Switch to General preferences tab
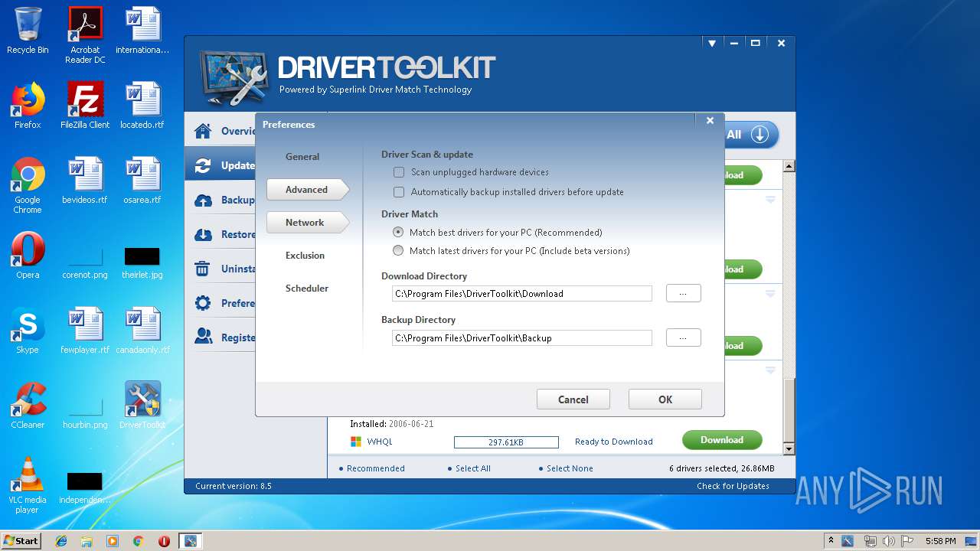980x551 pixels. (x=302, y=157)
